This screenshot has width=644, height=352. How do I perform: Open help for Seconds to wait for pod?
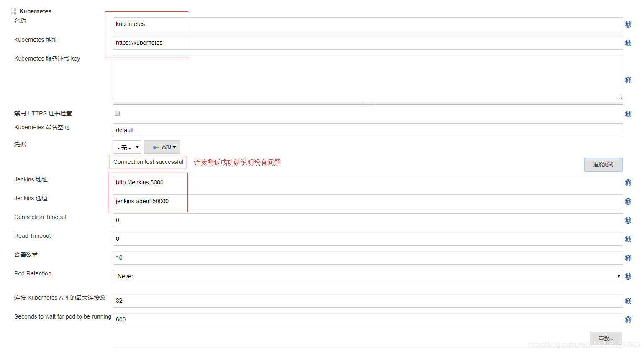click(628, 320)
